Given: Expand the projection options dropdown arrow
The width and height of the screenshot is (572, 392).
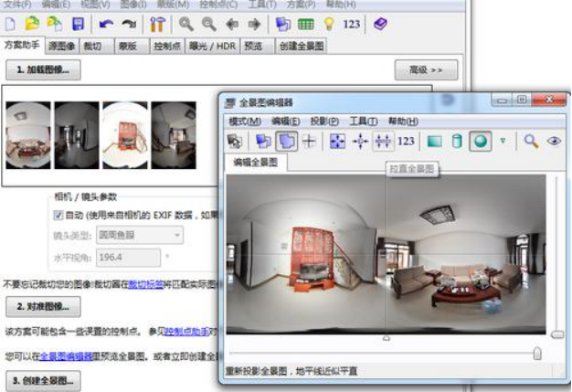Looking at the screenshot, I should tap(502, 141).
